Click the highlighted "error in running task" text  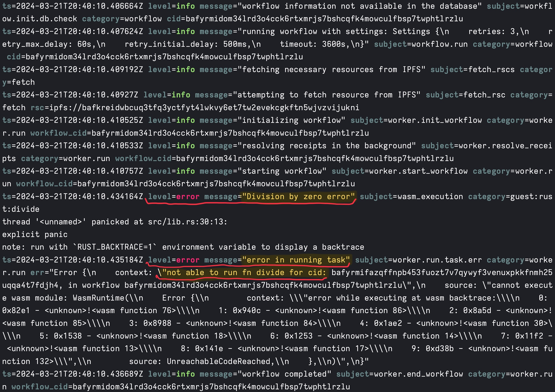point(296,260)
